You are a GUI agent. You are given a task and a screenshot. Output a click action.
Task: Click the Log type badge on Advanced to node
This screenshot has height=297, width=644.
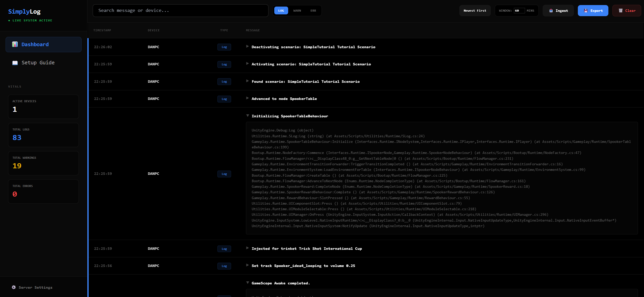click(224, 99)
